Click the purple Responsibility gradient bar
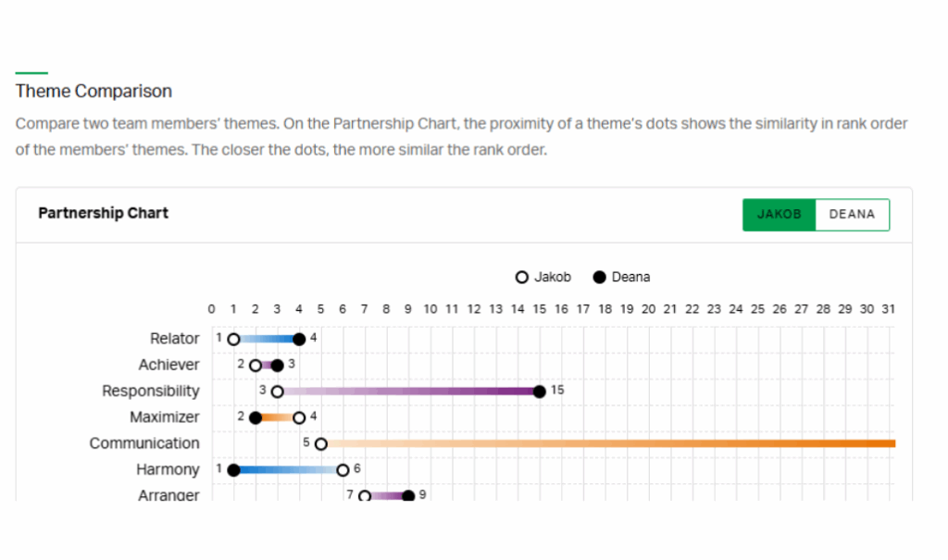Viewport: 948px width, 560px height. tap(408, 392)
